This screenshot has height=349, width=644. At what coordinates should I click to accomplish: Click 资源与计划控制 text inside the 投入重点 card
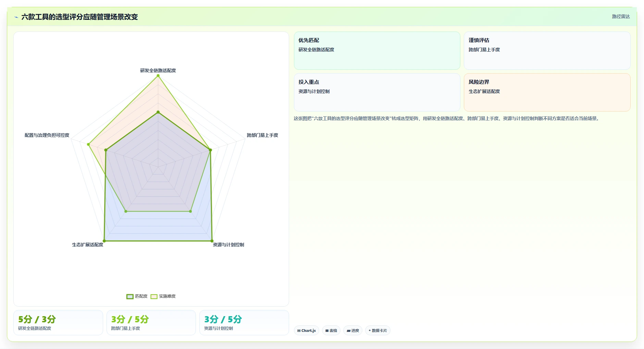pos(314,91)
